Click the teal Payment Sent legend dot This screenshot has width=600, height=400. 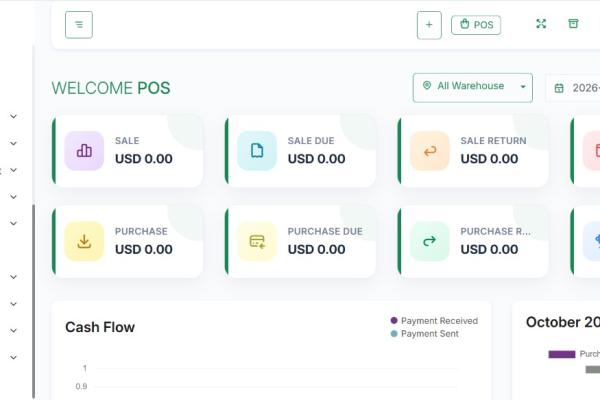pos(394,334)
